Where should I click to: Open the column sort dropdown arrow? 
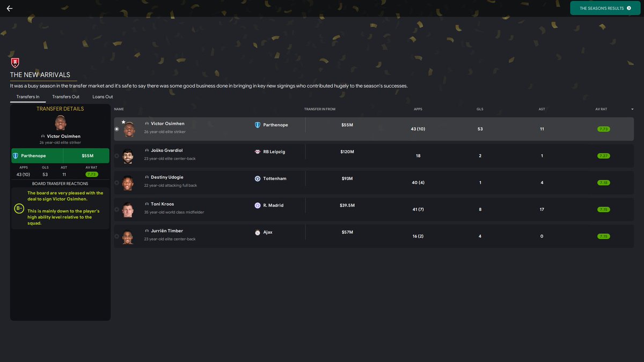632,109
